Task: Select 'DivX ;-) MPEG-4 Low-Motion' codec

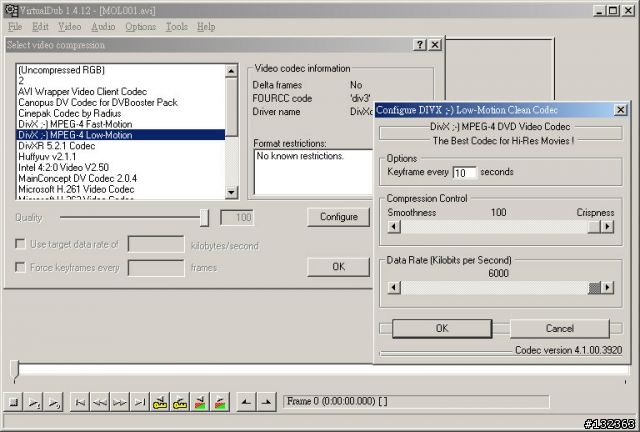Action: click(x=121, y=135)
